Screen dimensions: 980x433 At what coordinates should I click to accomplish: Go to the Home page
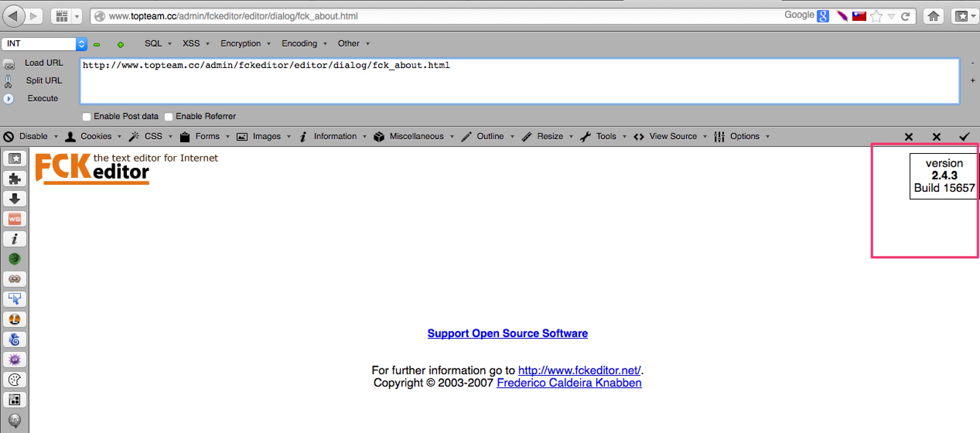pos(934,16)
